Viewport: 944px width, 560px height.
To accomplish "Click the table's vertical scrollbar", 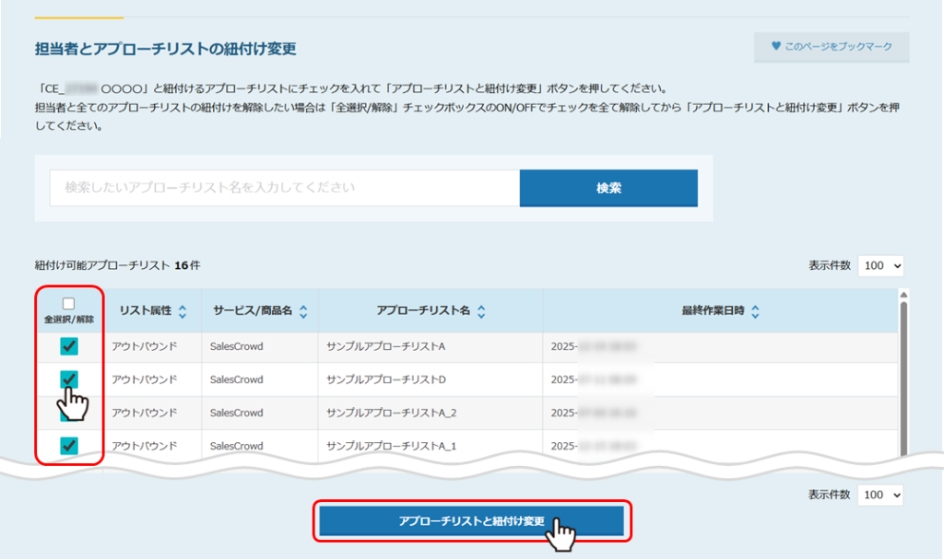I will point(903,368).
